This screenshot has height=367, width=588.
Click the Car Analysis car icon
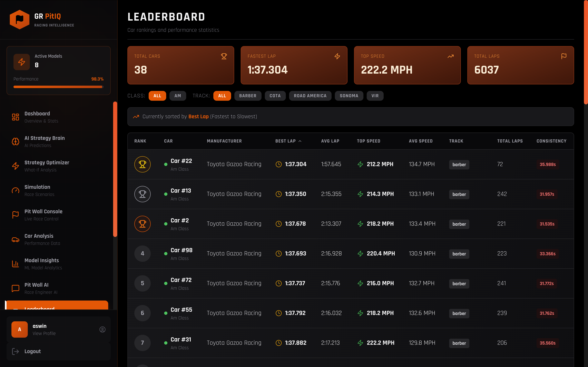point(16,240)
